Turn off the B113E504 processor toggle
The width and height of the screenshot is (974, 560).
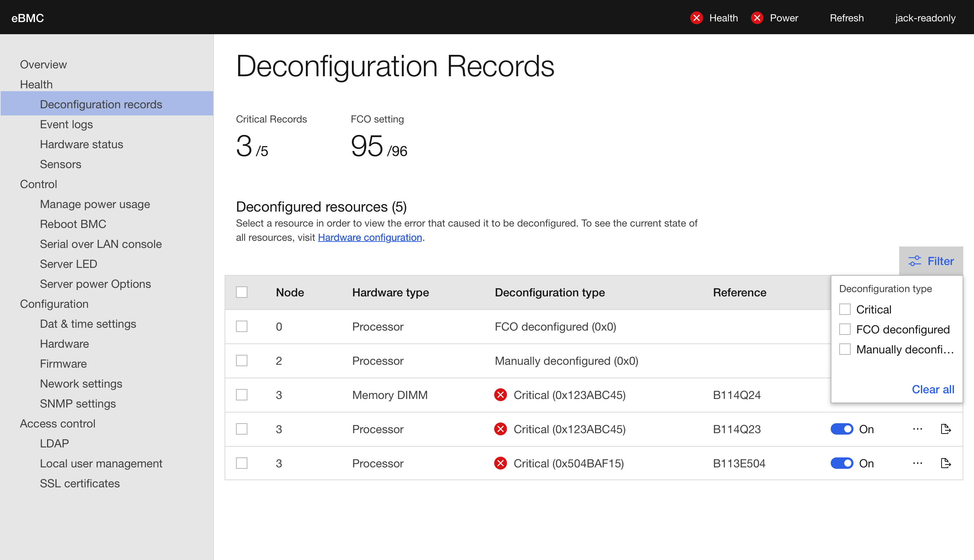pos(842,463)
